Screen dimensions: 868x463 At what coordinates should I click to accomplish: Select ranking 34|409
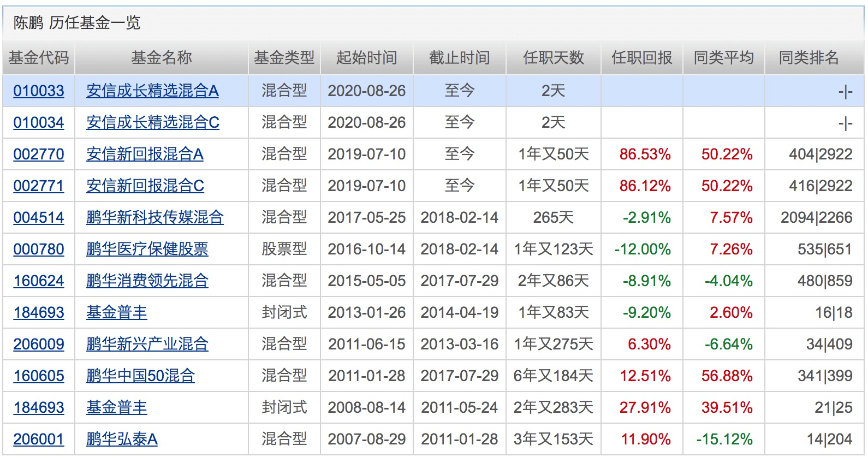[829, 344]
